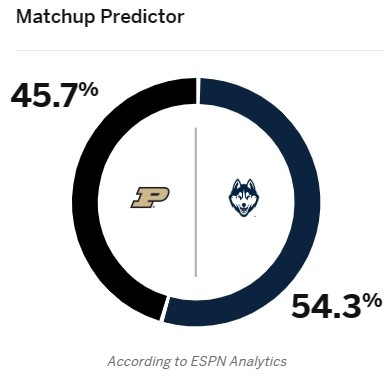Open the According to ESPN Analytics caption
This screenshot has width=392, height=383.
tap(197, 361)
